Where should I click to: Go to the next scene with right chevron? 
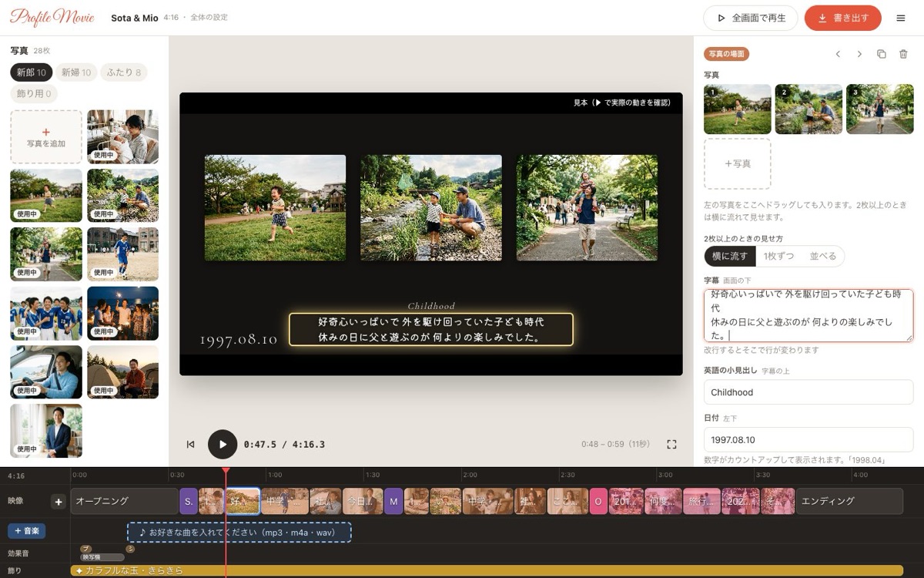coord(859,54)
